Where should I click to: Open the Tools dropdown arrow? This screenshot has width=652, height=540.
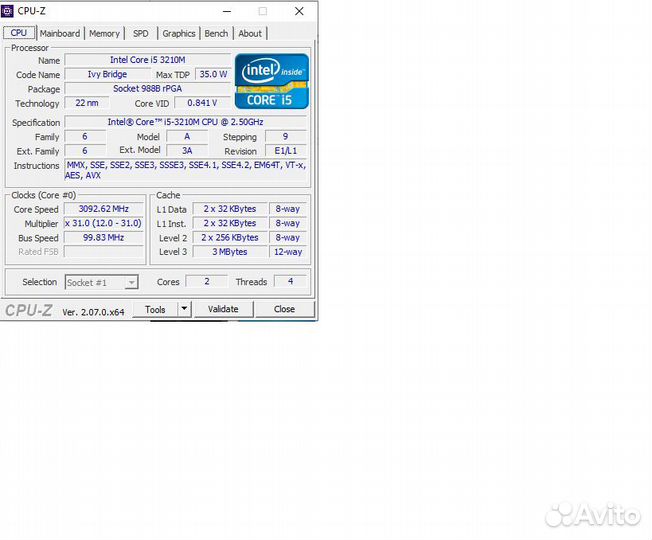coord(184,309)
